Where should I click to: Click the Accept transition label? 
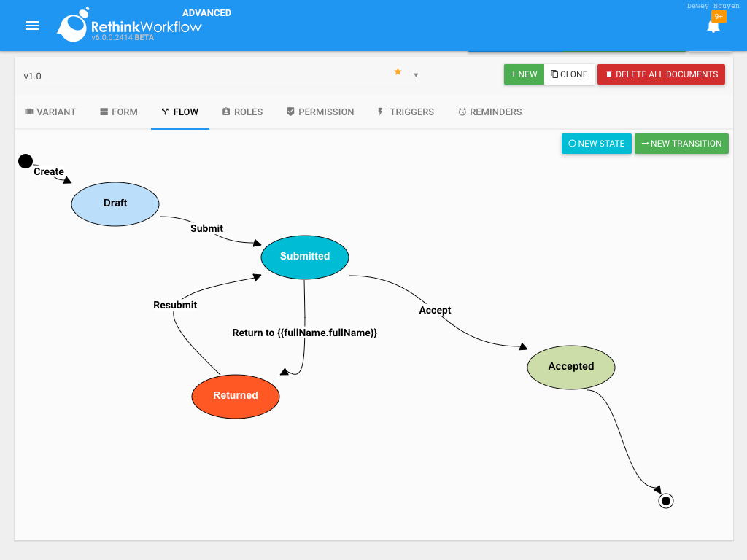tap(435, 310)
